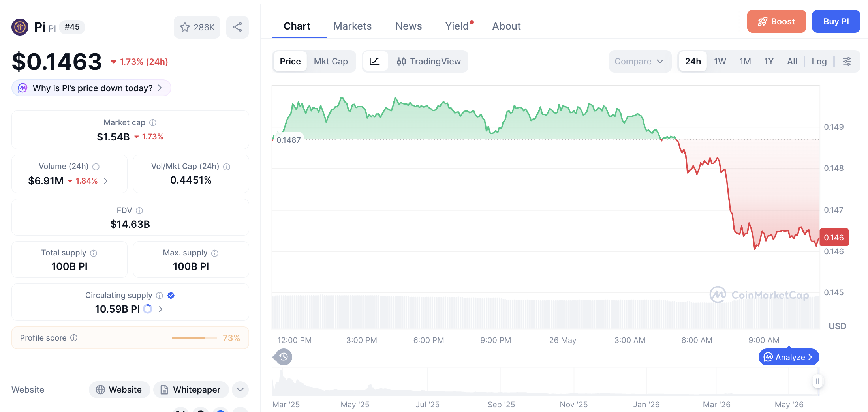Click the AI icon in price-down prompt
The image size is (868, 412).
[x=23, y=88]
